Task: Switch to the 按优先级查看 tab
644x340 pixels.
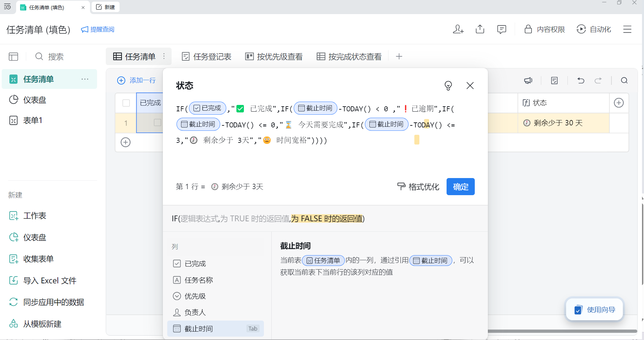Action: coord(274,57)
